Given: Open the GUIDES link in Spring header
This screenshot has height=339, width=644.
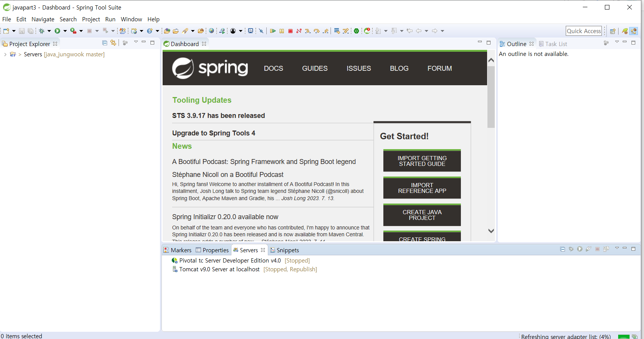Looking at the screenshot, I should pos(315,68).
